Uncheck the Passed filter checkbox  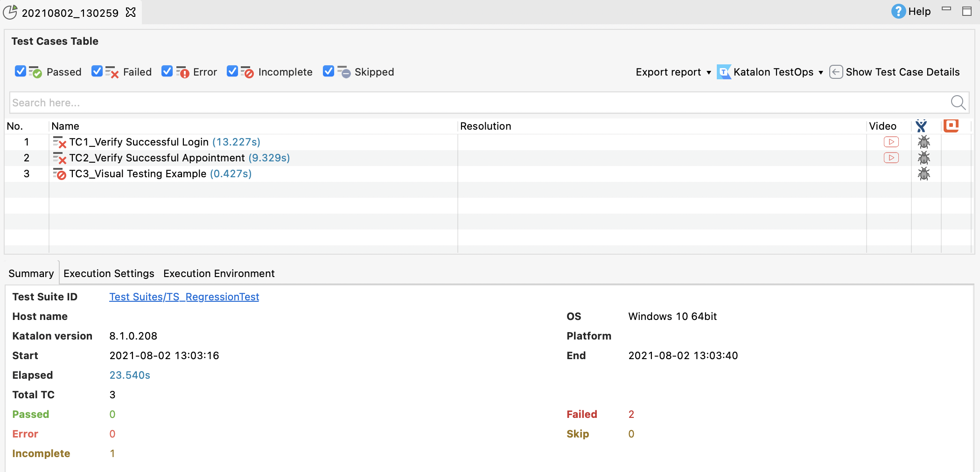[x=21, y=71]
